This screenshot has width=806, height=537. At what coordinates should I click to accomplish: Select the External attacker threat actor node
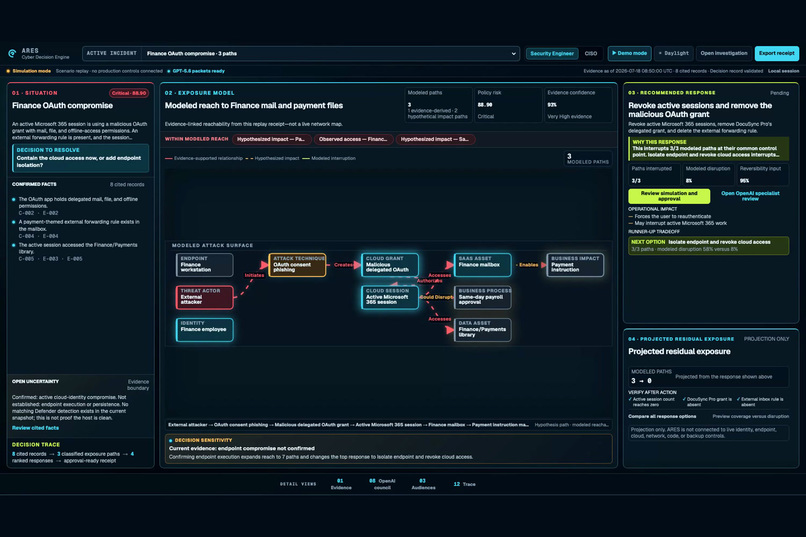(205, 297)
